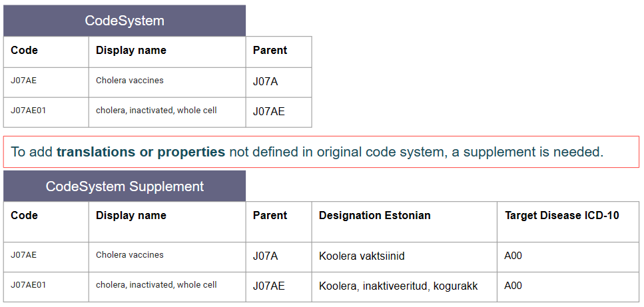Viewport: 644px width, 307px height.
Task: Click A00 cell in Cholera vaccines supplement row
Action: coord(513,256)
